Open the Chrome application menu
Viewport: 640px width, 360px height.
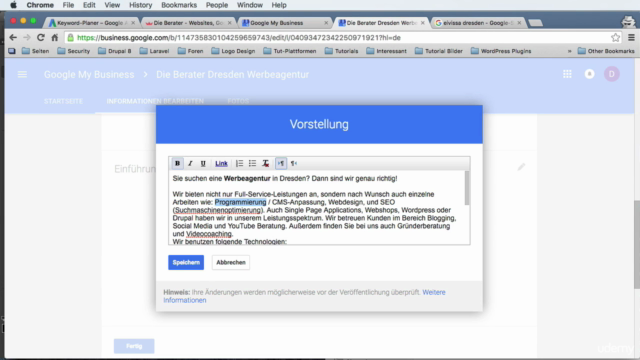[40, 5]
